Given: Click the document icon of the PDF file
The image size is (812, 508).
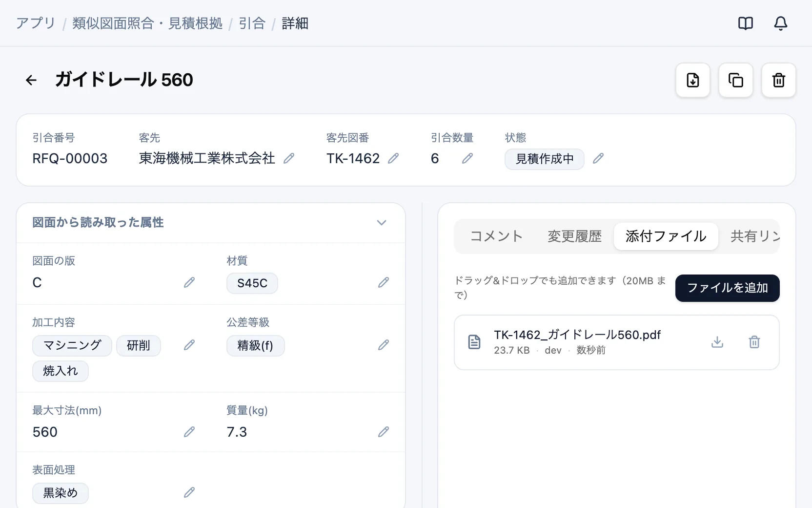Looking at the screenshot, I should pyautogui.click(x=474, y=342).
